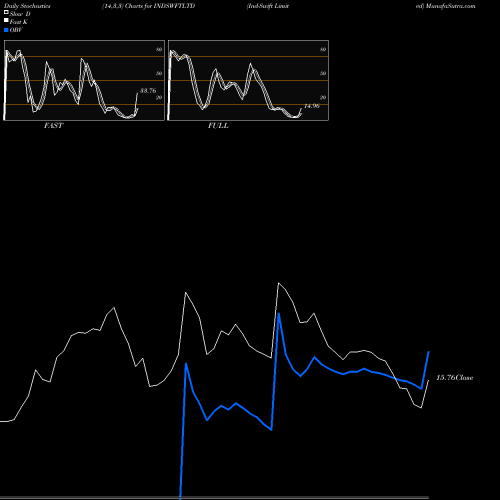Click the blue OBV line's highest peak
The width and height of the screenshot is (500, 500).
279,314
